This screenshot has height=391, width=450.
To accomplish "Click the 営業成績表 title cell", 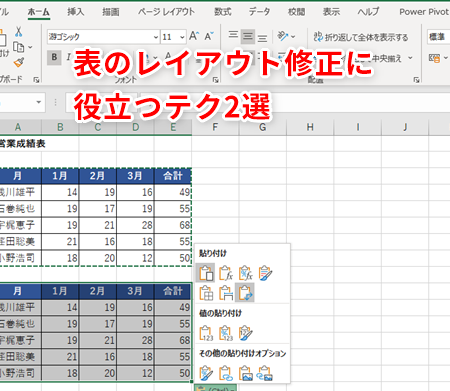I will click(21, 144).
